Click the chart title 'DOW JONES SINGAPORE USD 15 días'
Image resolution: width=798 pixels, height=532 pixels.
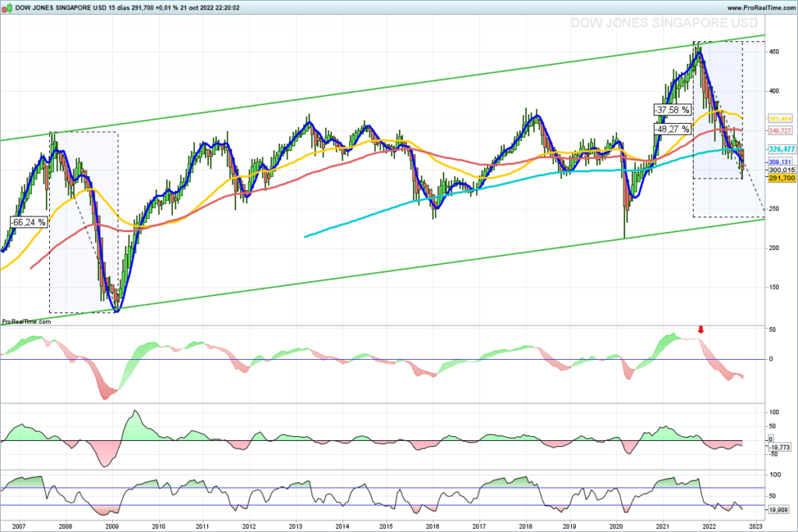click(72, 8)
